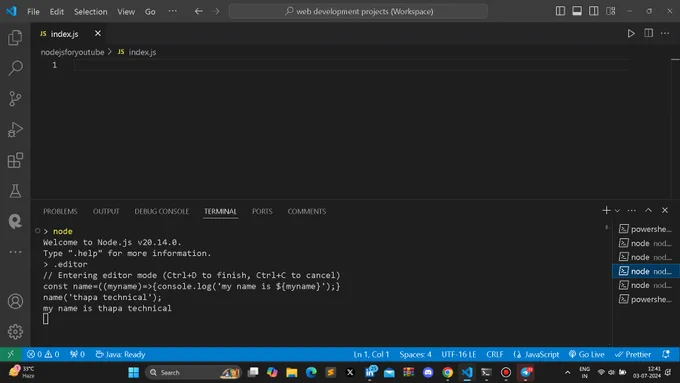Open the Search view in activity bar
Screen dimensions: 680x383
pyautogui.click(x=15, y=68)
